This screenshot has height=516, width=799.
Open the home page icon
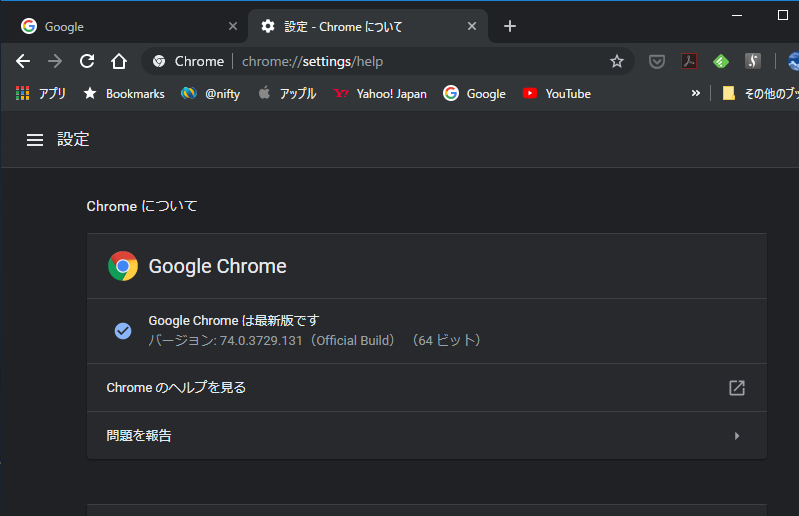(x=119, y=62)
